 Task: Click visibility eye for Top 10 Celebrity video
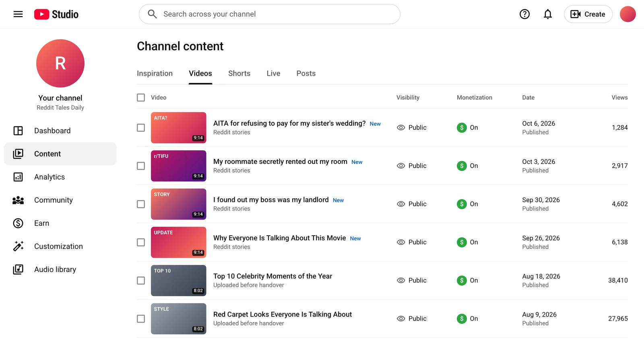401,280
